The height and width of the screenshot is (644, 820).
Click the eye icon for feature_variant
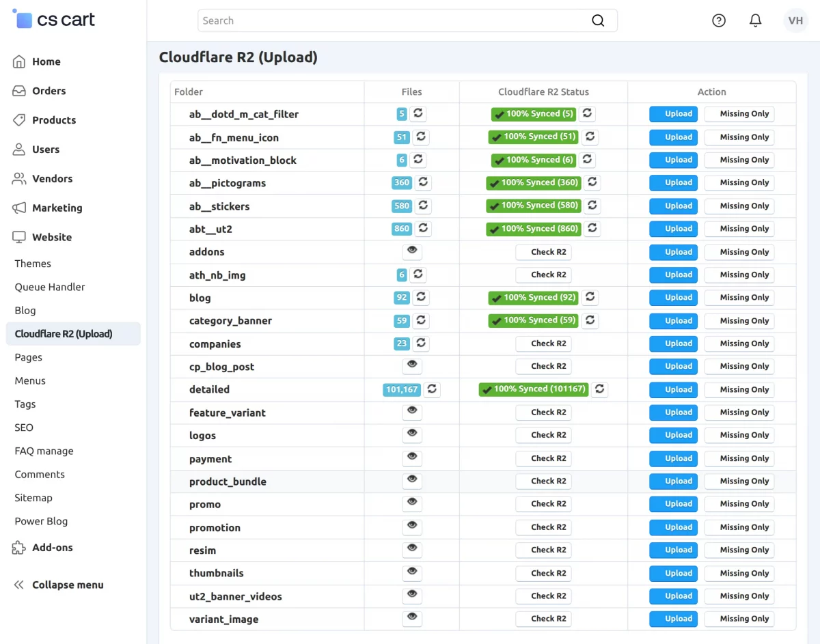(x=412, y=412)
